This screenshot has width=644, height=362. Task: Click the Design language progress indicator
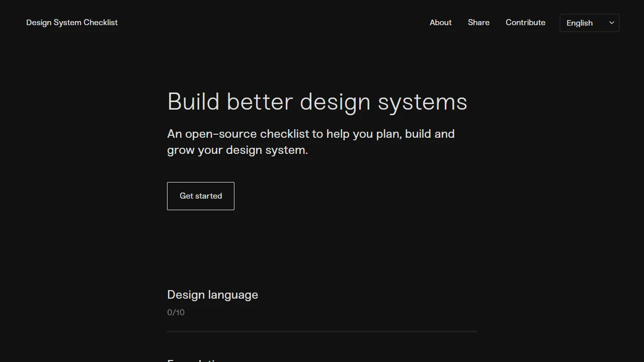click(x=176, y=312)
